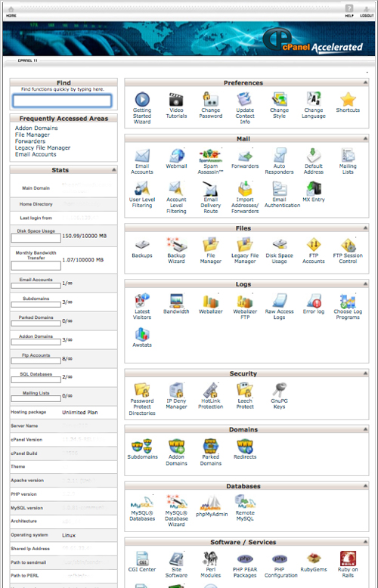Open FTP Session Control
The height and width of the screenshot is (588, 378).
[x=348, y=245]
